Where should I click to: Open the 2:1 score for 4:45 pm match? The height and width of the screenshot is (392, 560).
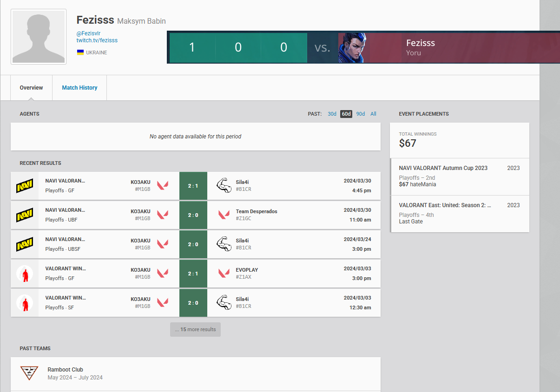(193, 186)
